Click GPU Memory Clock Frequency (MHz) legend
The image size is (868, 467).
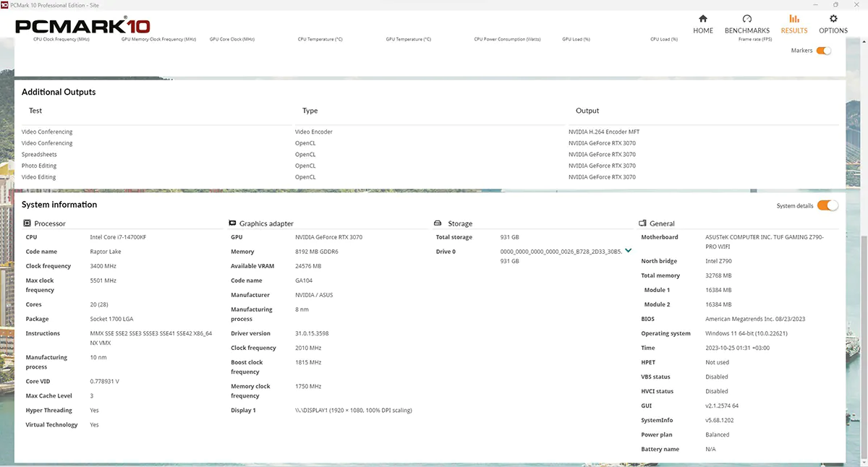[x=158, y=39]
